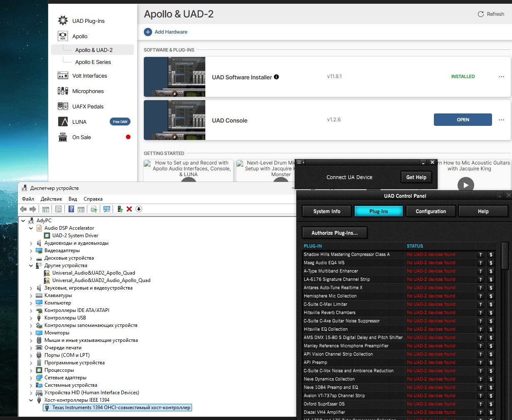Switch to System Info tab in UAD Control Panel

[327, 211]
